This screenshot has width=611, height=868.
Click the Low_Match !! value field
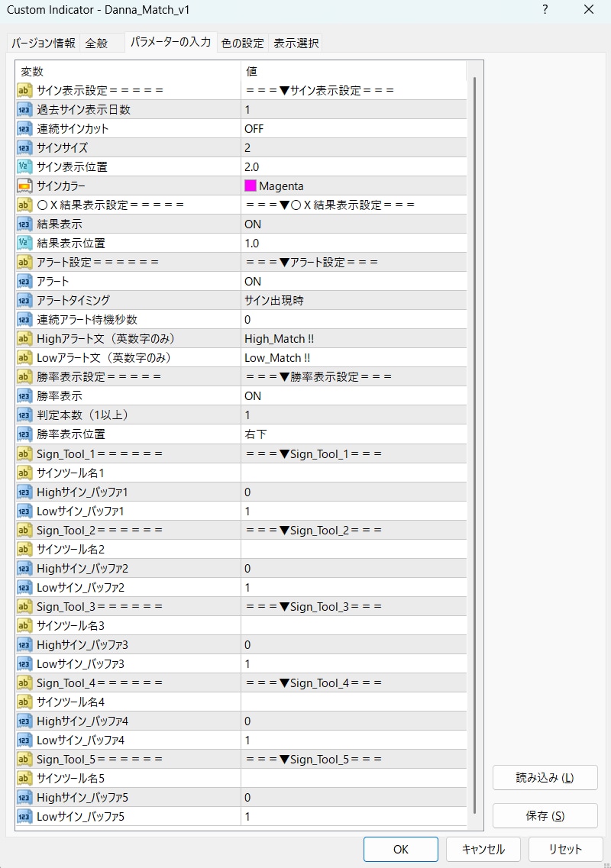354,357
